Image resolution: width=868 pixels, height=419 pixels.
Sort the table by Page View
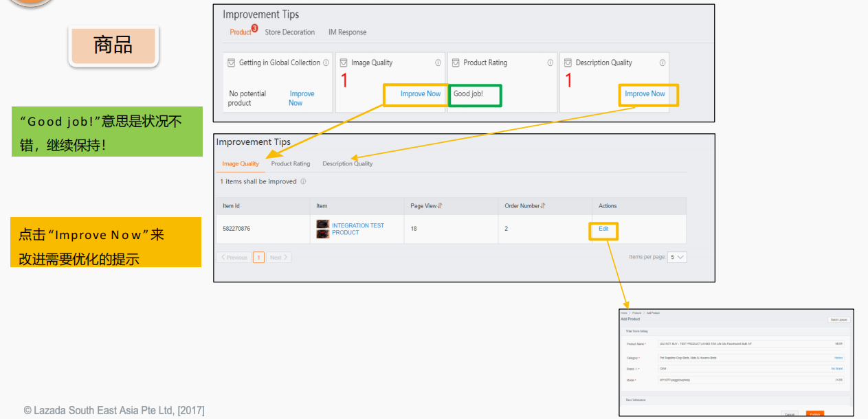coord(440,205)
